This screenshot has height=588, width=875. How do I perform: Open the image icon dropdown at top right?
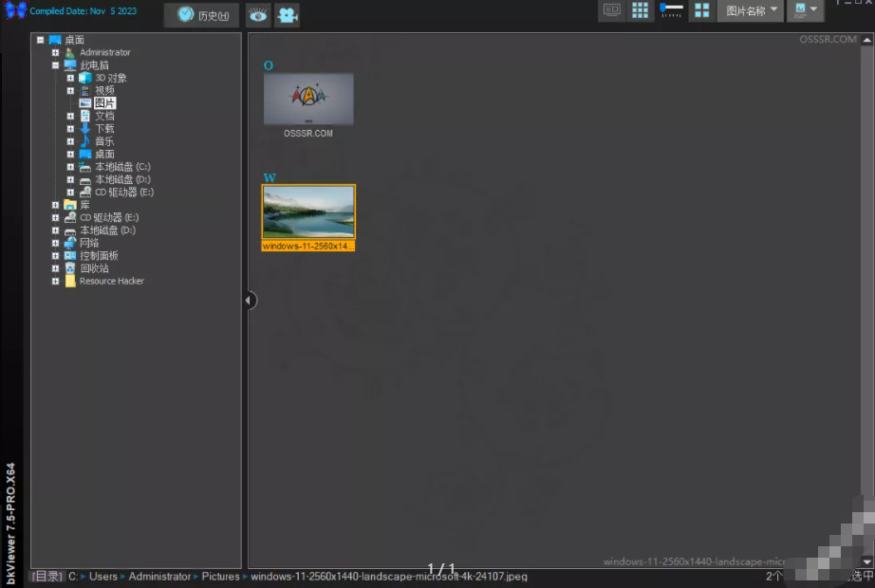805,10
